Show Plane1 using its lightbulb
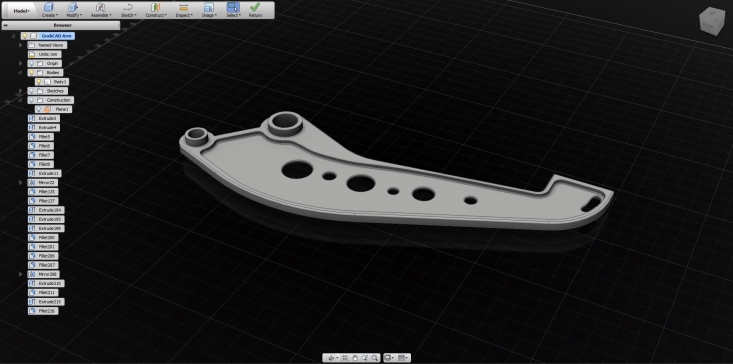Image resolution: width=733 pixels, height=364 pixels. (39, 109)
